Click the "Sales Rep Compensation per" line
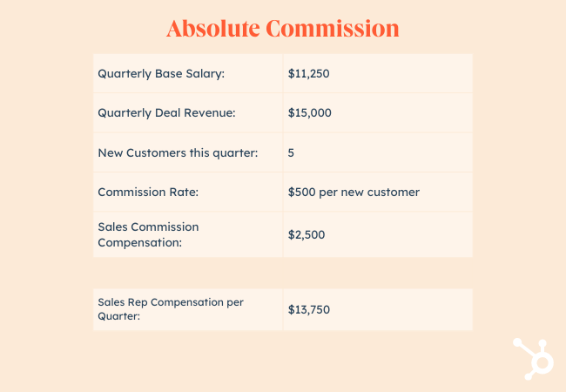The width and height of the screenshot is (566, 392). click(171, 301)
